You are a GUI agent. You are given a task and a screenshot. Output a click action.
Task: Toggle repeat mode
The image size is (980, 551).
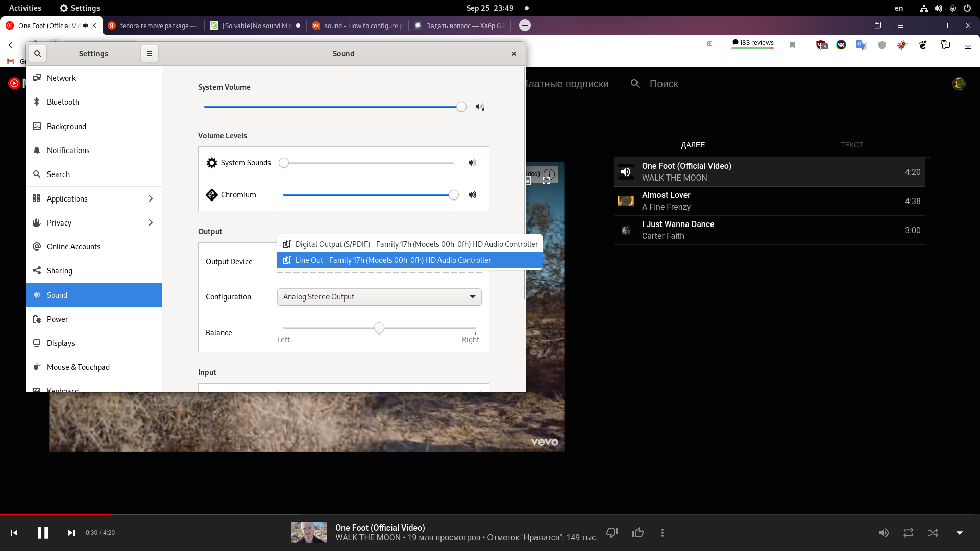[909, 533]
